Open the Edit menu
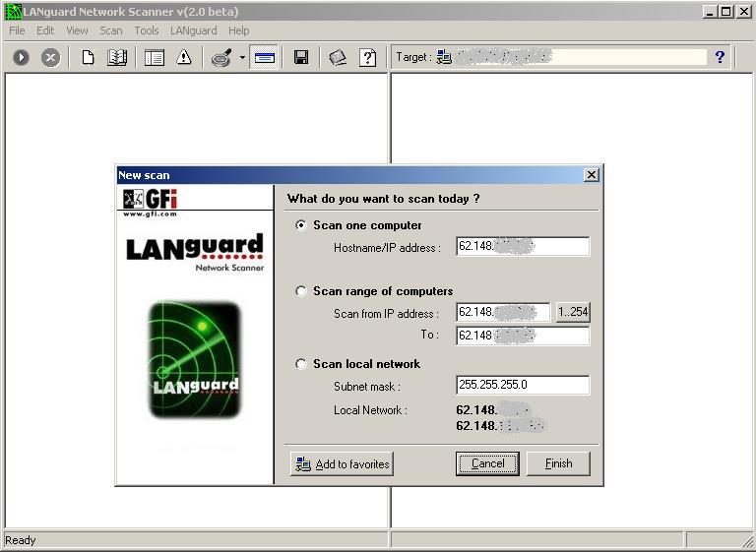 pyautogui.click(x=45, y=31)
